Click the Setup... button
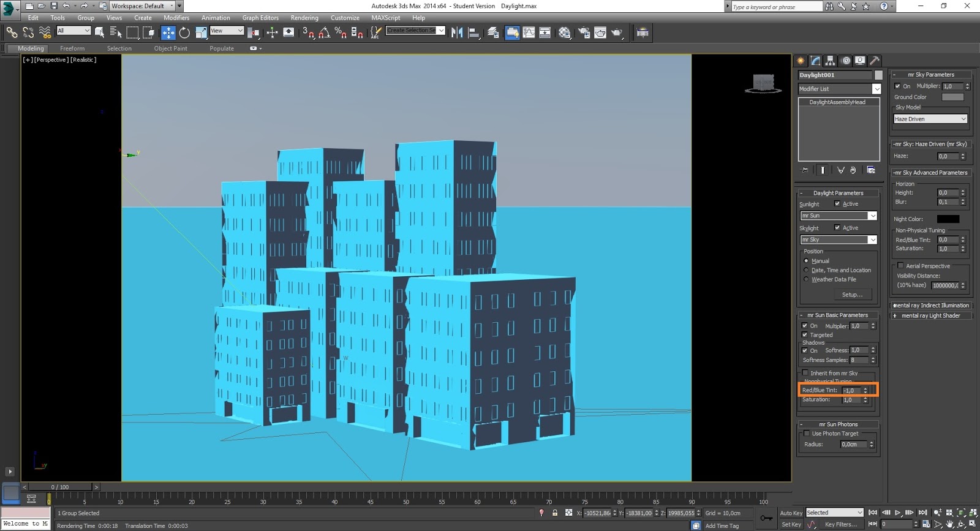Viewport: 980px width, 531px height. [851, 295]
